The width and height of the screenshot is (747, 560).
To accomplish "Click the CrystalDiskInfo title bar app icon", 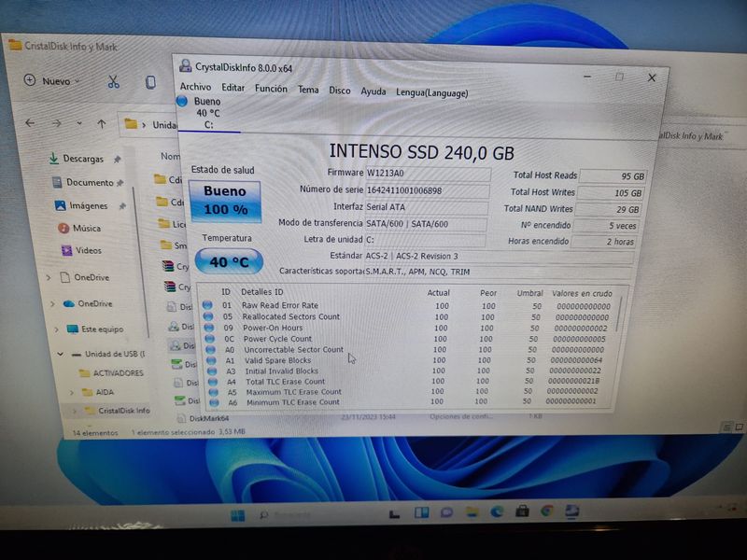I will (185, 65).
